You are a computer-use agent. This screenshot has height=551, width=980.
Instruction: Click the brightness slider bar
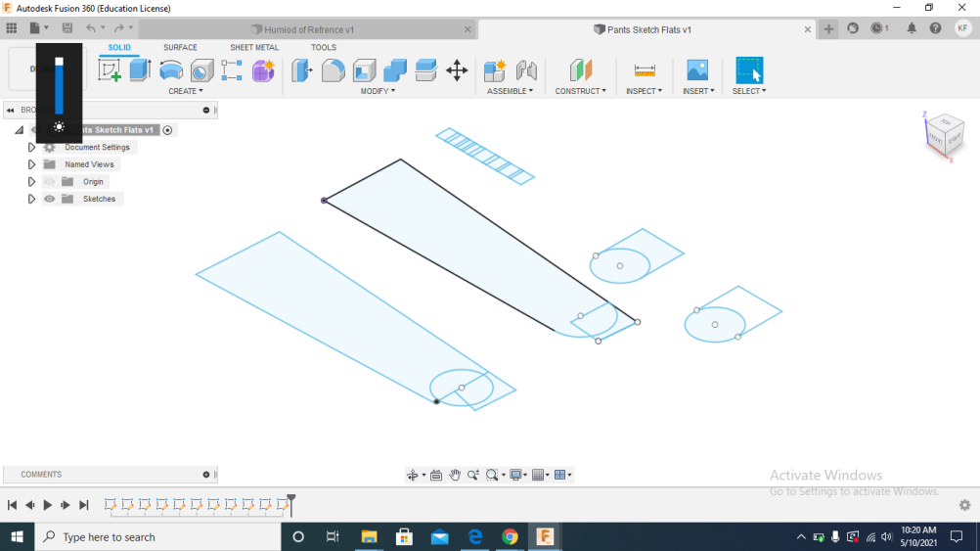click(x=60, y=88)
